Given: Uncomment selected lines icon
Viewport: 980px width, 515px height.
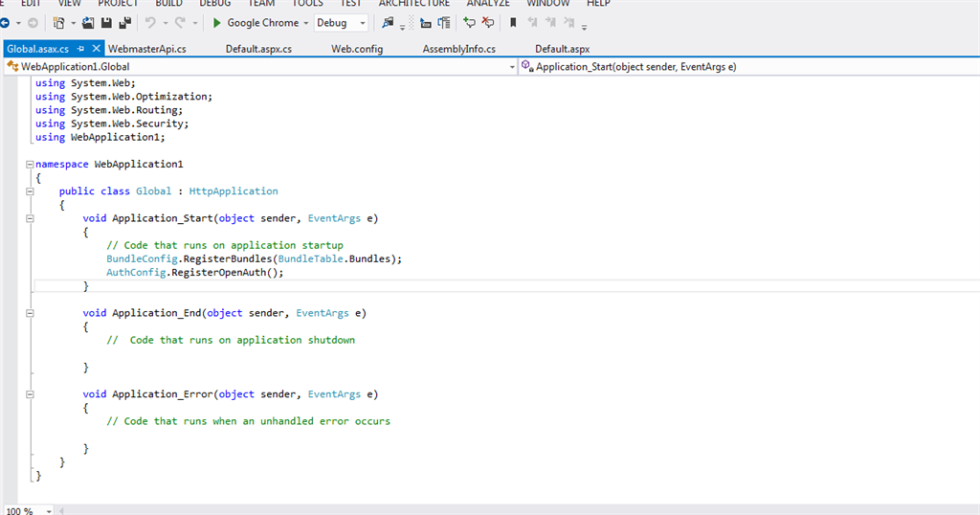Looking at the screenshot, I should tap(488, 23).
